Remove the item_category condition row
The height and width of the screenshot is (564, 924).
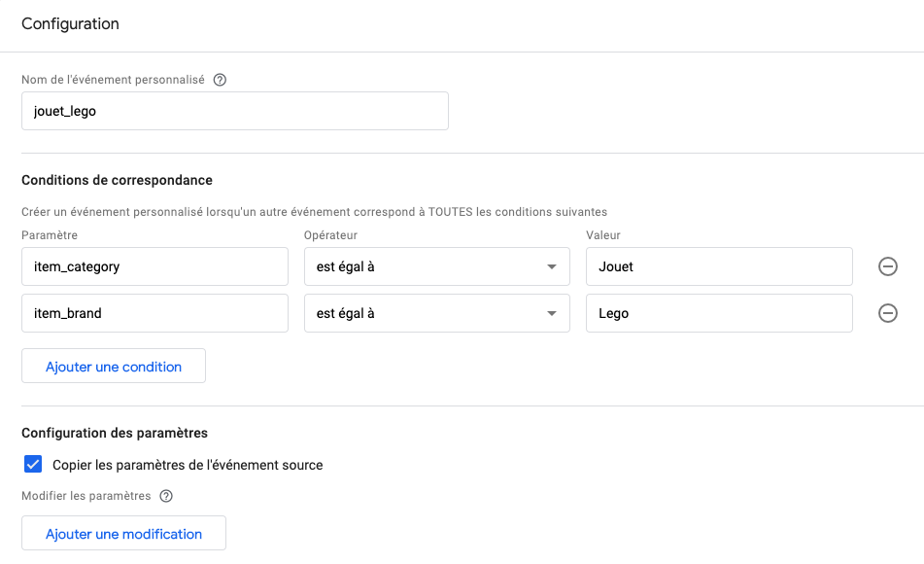tap(887, 266)
